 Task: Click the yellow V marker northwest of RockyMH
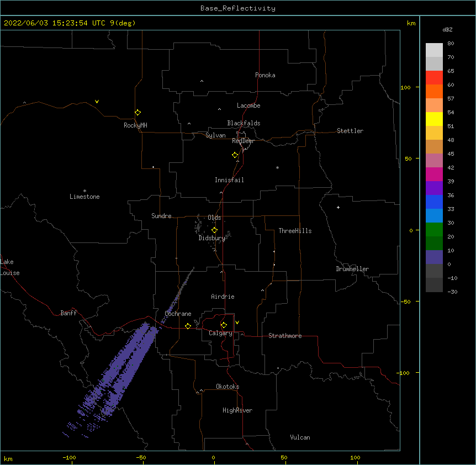pyautogui.click(x=97, y=102)
